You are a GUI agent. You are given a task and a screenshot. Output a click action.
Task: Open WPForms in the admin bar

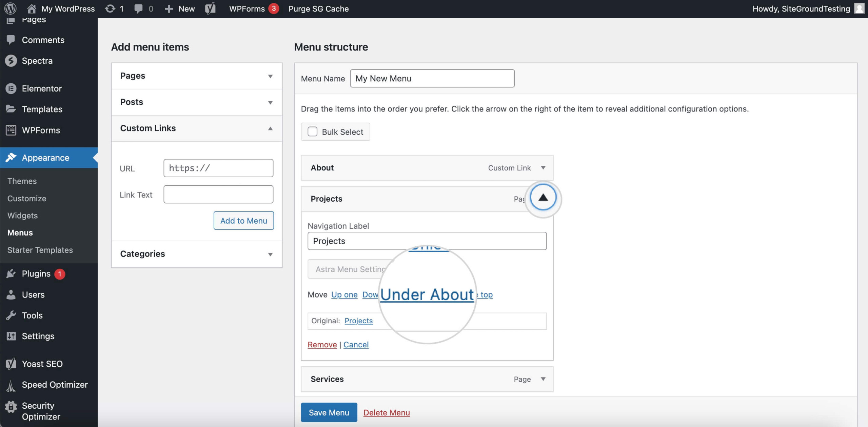point(247,8)
